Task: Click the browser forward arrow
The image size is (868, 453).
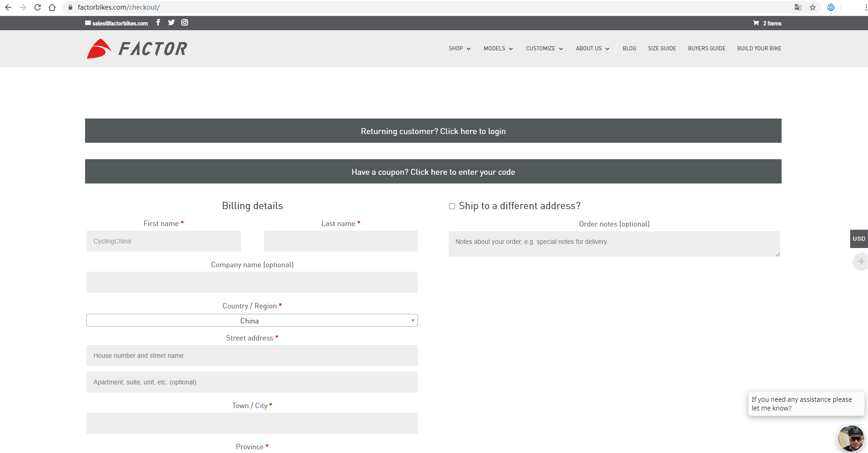Action: tap(23, 7)
